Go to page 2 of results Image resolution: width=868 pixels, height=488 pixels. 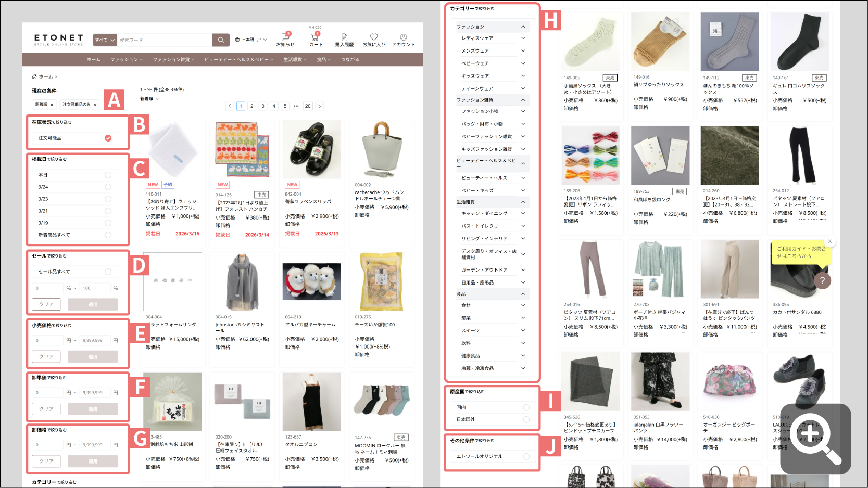click(x=252, y=106)
